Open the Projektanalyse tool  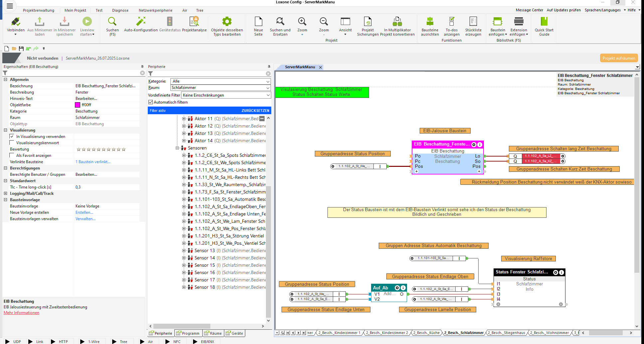[x=194, y=22]
